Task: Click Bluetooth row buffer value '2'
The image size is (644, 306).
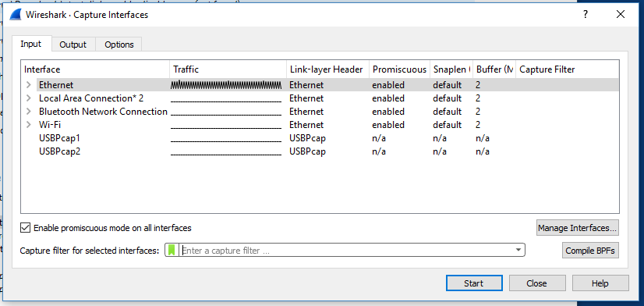Action: coord(478,112)
